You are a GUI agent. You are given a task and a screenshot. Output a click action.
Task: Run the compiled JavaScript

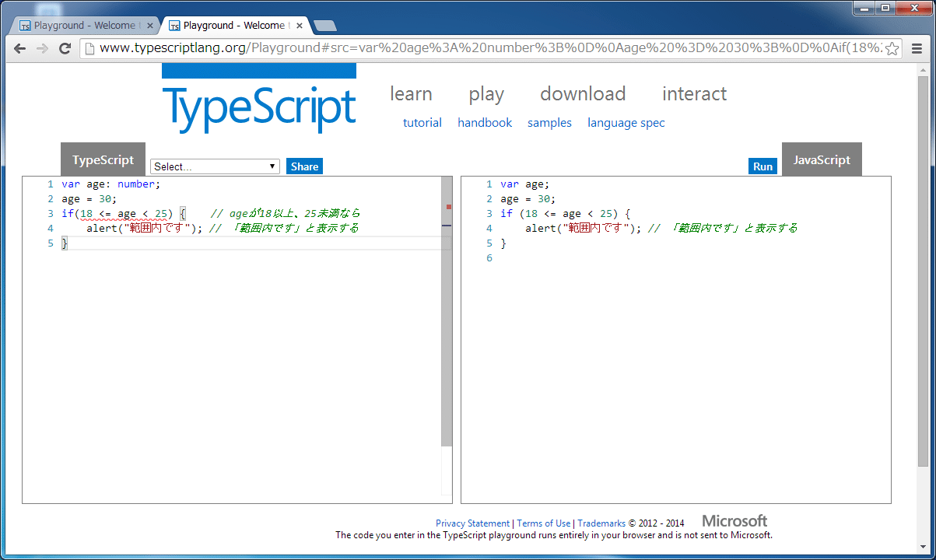(x=762, y=166)
